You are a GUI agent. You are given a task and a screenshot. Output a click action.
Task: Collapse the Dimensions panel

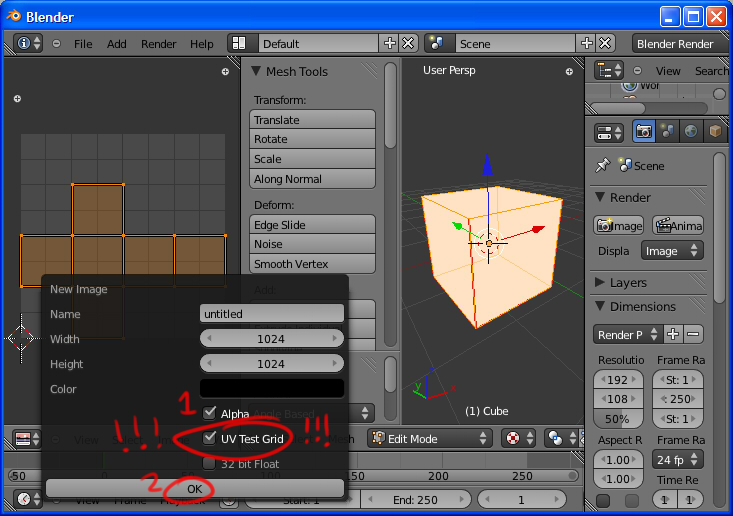[601, 307]
